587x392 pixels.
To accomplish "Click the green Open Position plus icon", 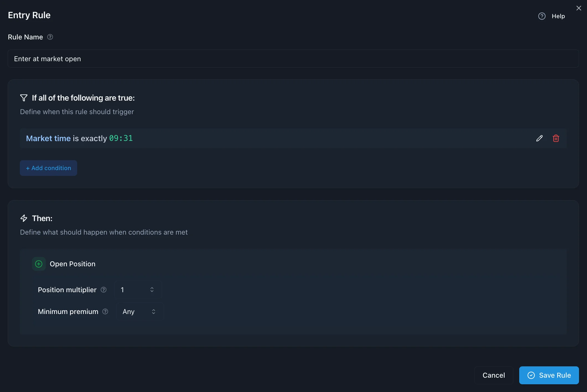I will [39, 264].
